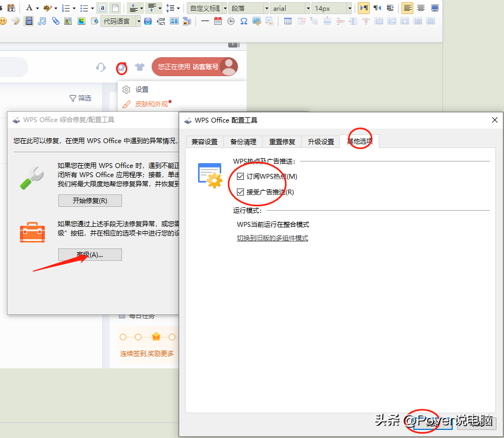Insert date with the calendar icon
This screenshot has height=438, width=504.
point(218,21)
